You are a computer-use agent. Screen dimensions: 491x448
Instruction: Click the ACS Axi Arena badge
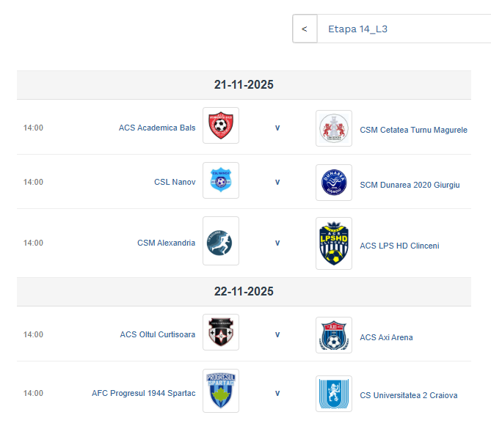tap(334, 336)
